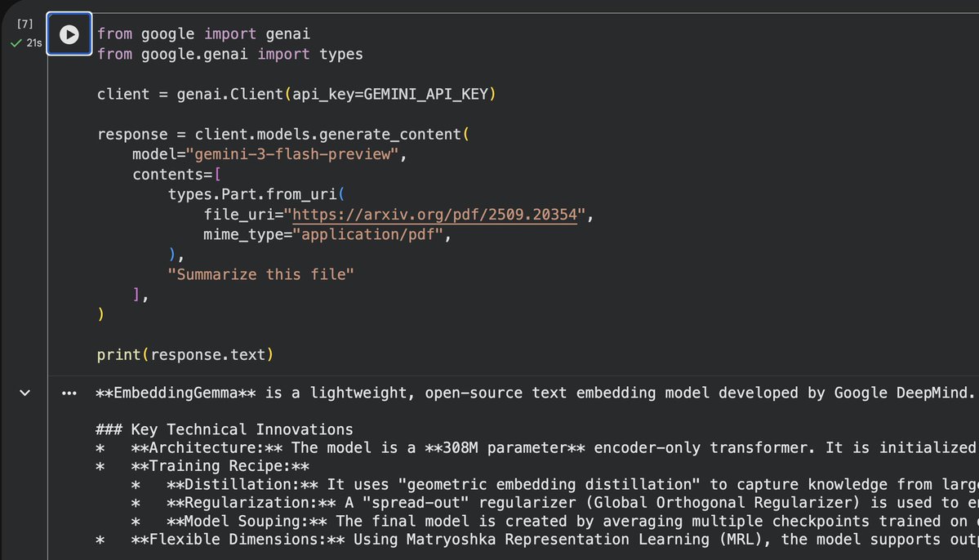
Task: Click the "**Architecture:**" output bullet
Action: 207,447
